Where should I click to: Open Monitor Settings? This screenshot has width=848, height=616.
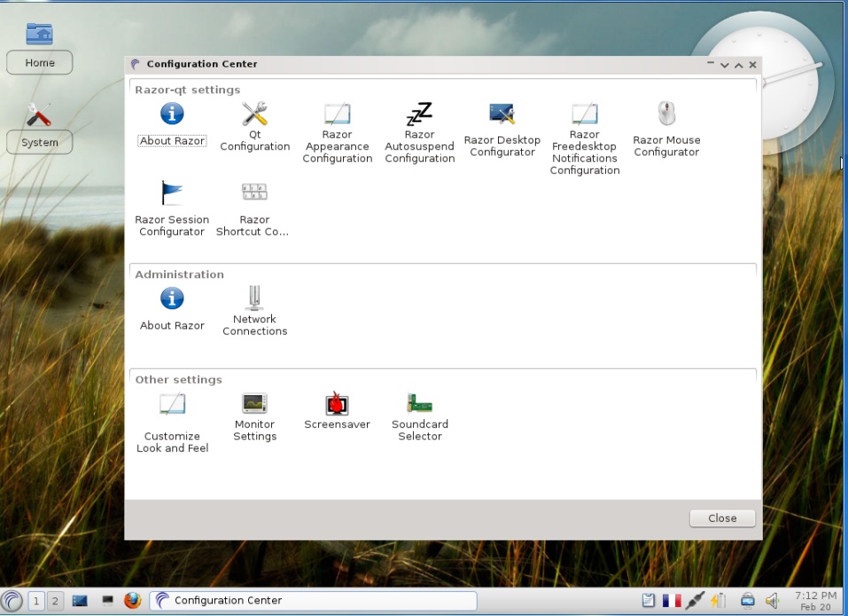point(254,417)
